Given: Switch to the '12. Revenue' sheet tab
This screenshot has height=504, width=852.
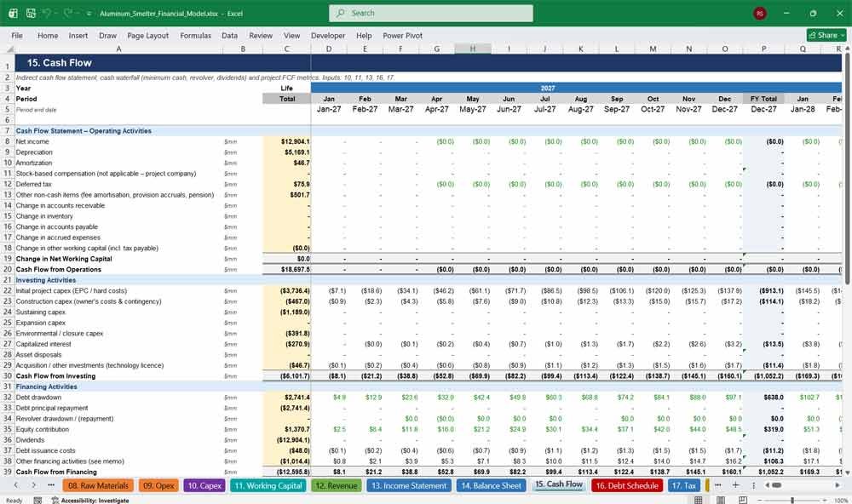Looking at the screenshot, I should point(337,485).
